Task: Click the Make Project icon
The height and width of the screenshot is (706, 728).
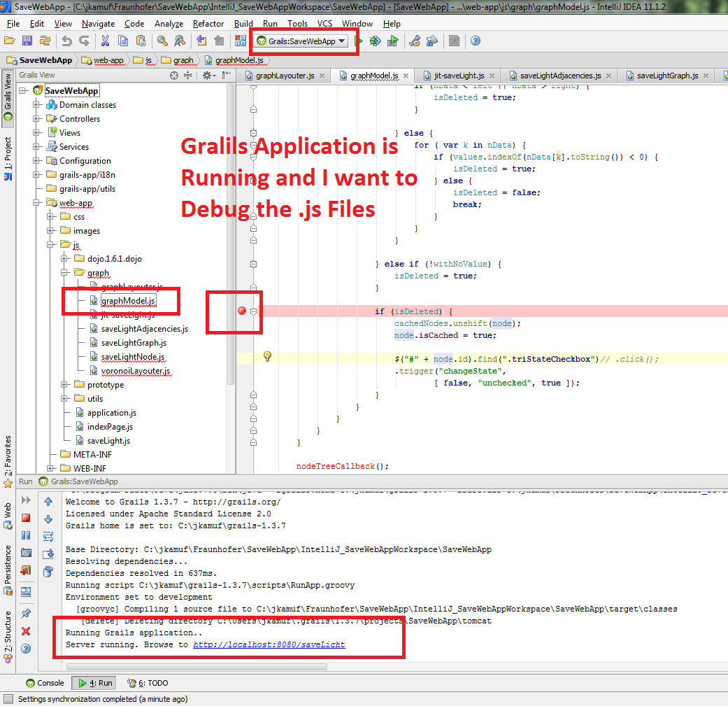Action: (240, 41)
